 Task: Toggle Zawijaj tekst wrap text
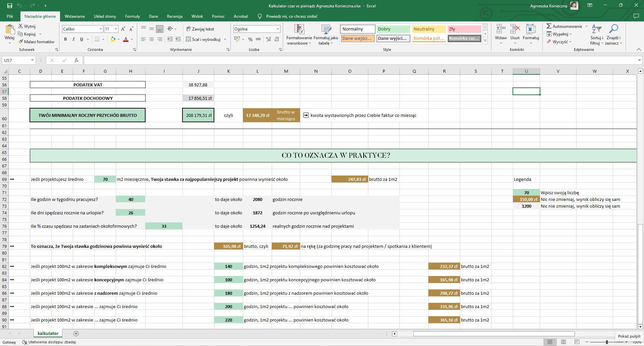coord(200,29)
